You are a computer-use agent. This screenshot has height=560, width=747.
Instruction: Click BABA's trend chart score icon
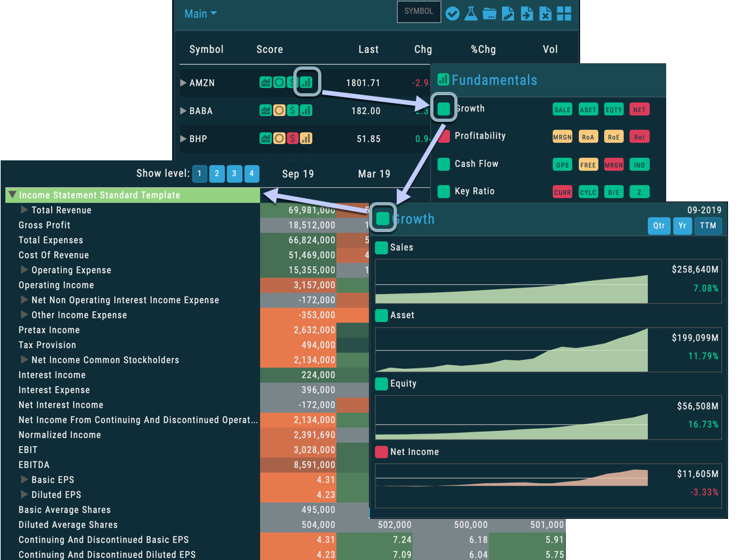click(265, 111)
